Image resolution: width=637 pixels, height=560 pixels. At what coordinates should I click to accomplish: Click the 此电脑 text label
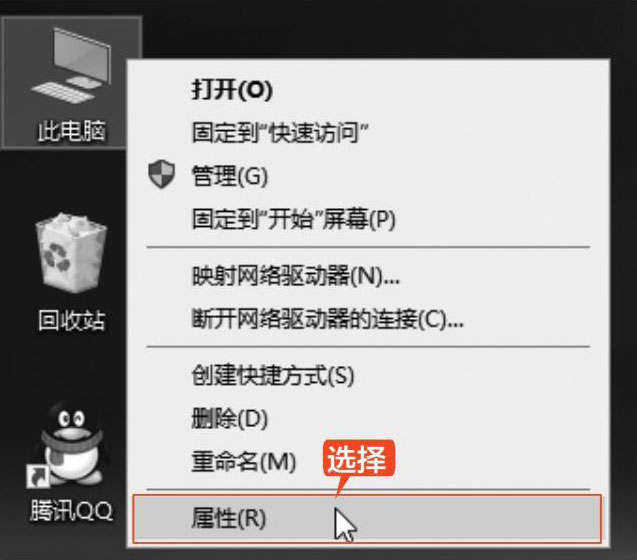[x=72, y=131]
